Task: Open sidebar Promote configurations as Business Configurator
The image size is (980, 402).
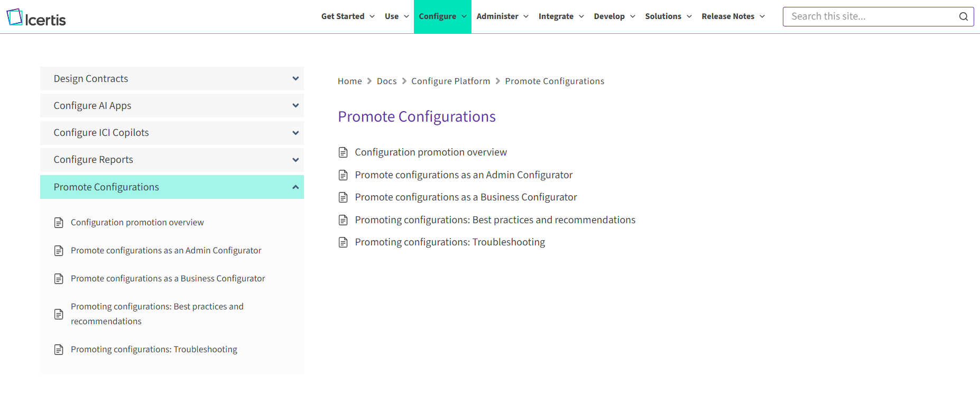Action: [x=168, y=278]
